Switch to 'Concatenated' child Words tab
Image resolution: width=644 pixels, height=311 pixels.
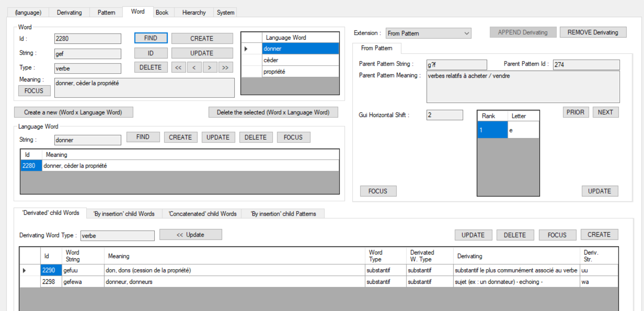point(202,213)
